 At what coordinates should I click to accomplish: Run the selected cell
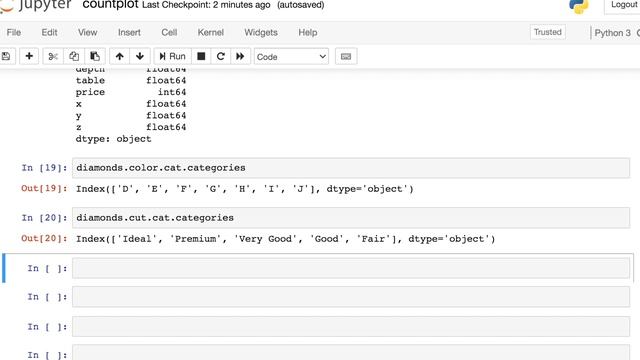tap(172, 56)
